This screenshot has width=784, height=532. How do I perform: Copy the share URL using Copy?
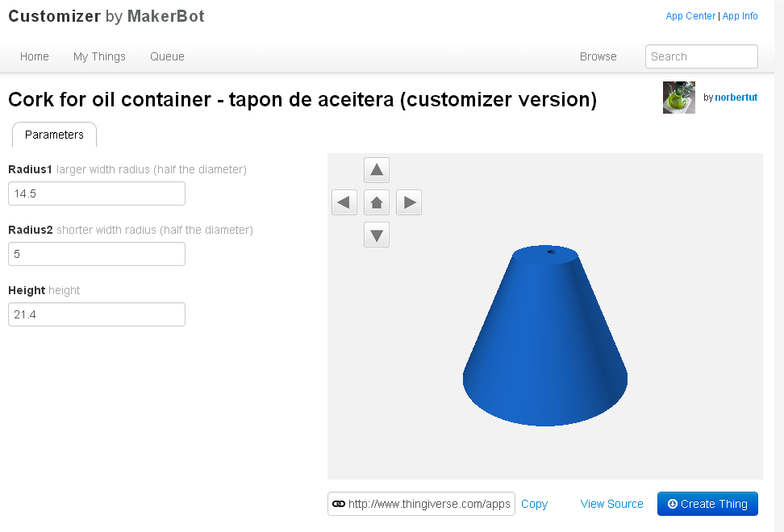[x=534, y=504]
